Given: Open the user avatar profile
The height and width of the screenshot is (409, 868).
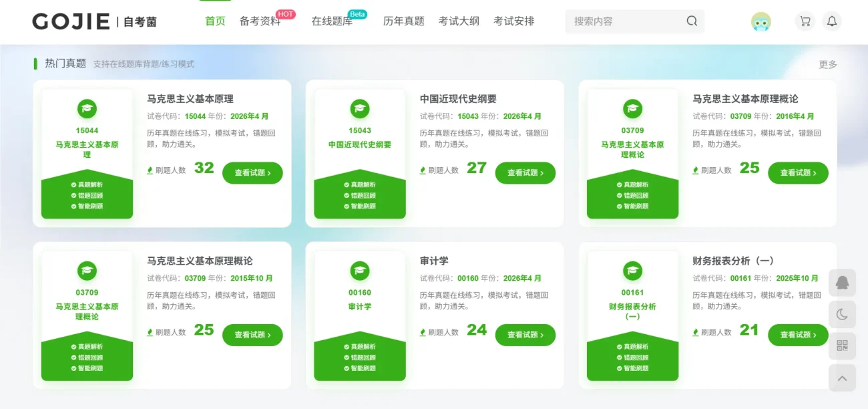Looking at the screenshot, I should [761, 21].
